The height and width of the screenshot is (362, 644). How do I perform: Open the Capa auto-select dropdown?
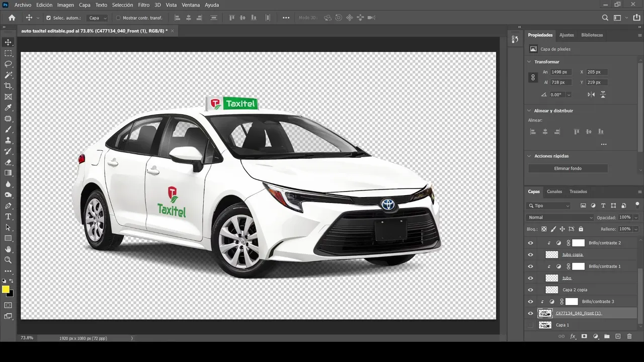(98, 18)
